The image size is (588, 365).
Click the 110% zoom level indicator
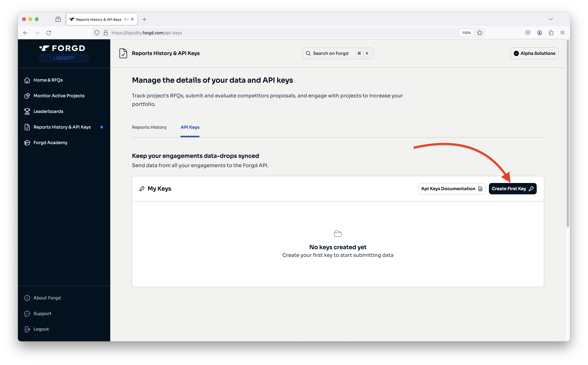[466, 33]
